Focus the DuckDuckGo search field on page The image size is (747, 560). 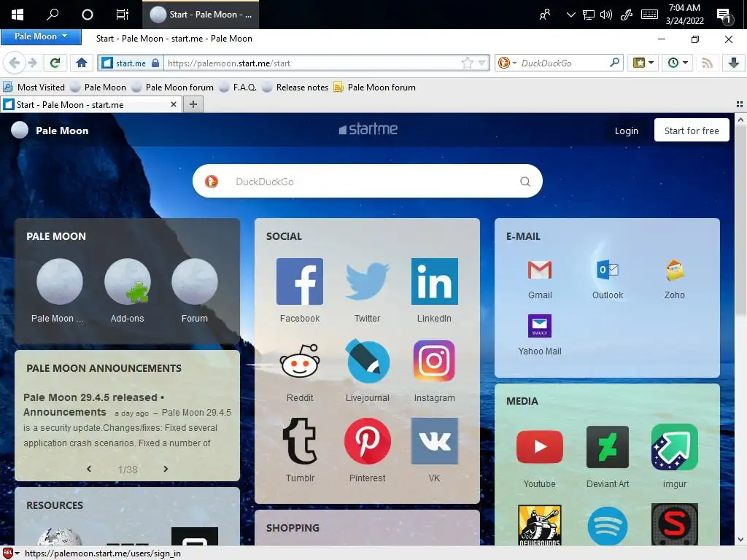[x=367, y=182]
